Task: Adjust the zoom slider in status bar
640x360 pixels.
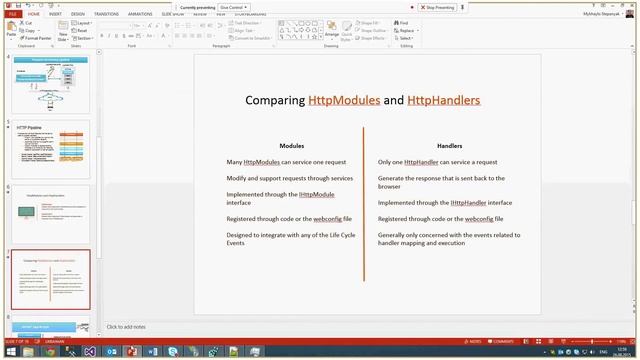Action: [591, 342]
